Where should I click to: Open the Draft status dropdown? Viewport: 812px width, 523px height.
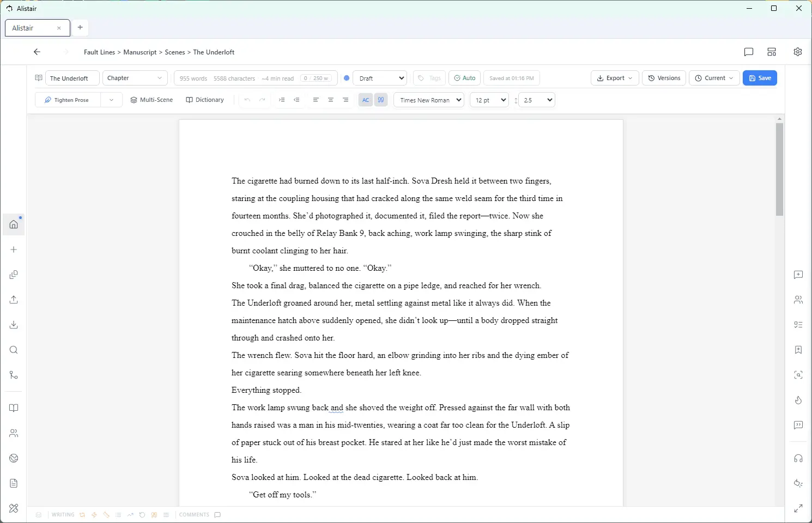click(380, 78)
